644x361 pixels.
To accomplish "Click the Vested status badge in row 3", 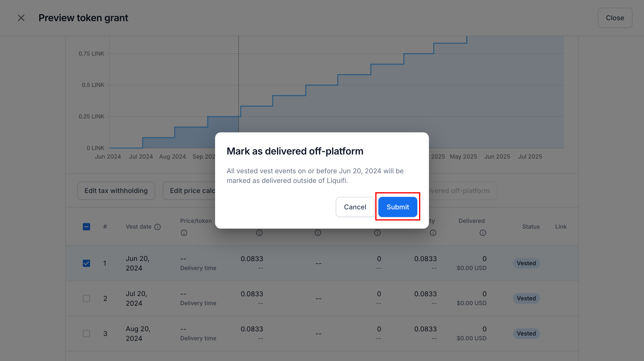I will coord(526,334).
